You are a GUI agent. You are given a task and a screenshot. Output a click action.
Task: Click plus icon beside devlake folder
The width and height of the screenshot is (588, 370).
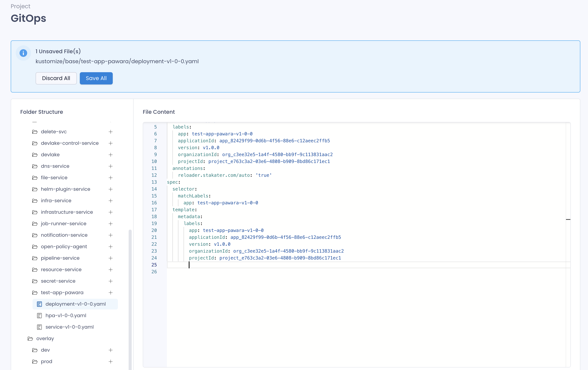click(x=111, y=155)
